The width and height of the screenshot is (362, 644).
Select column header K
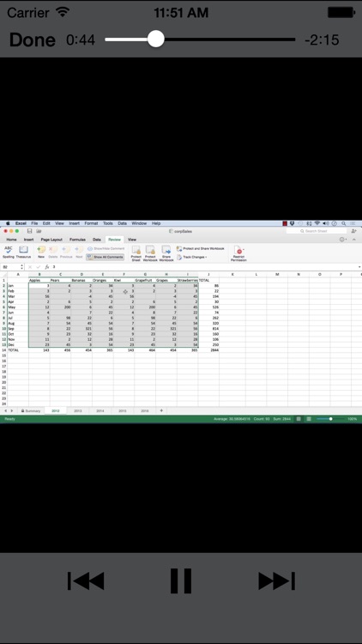(232, 275)
